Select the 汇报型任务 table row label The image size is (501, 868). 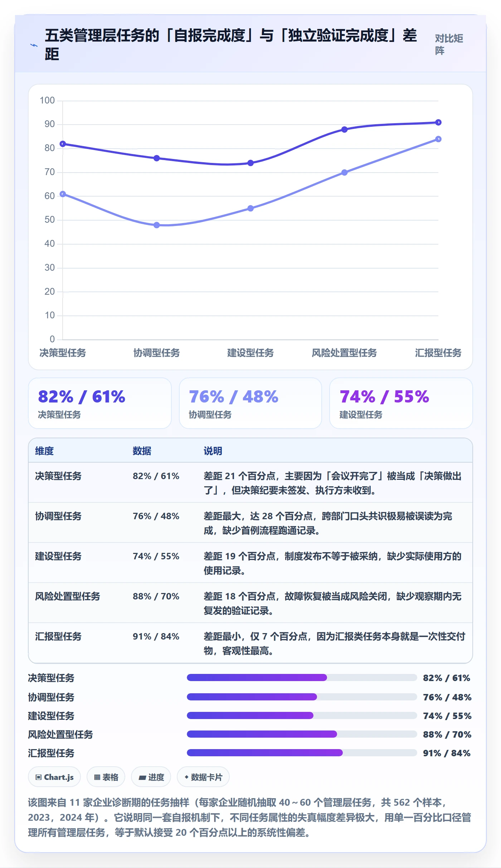pos(58,636)
